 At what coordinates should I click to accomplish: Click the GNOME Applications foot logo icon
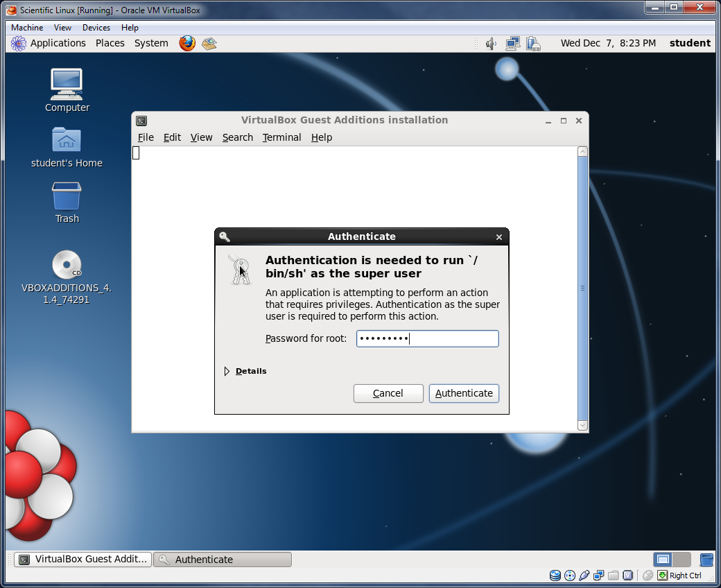pyautogui.click(x=19, y=43)
